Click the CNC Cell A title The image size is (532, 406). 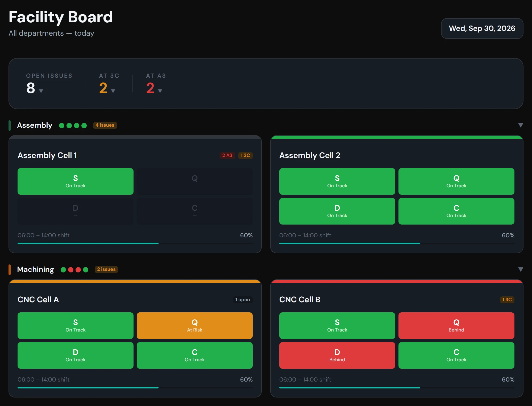click(x=38, y=300)
